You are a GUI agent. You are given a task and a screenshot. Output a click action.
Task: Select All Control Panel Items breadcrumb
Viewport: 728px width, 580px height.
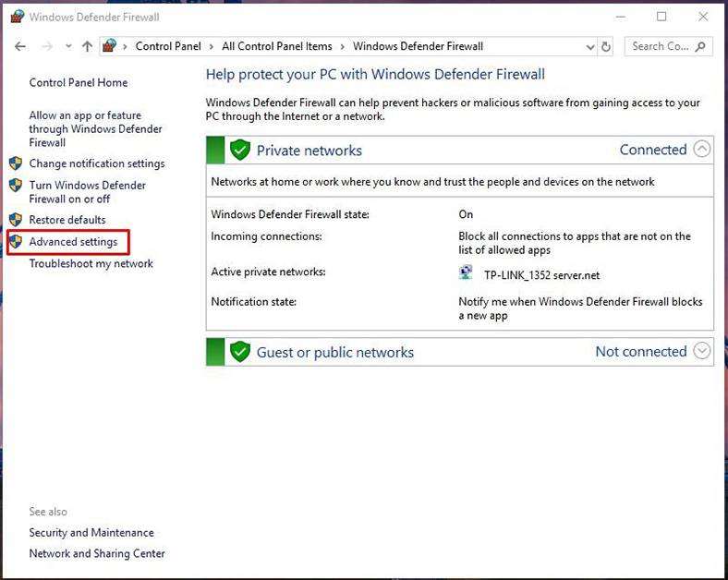[277, 46]
